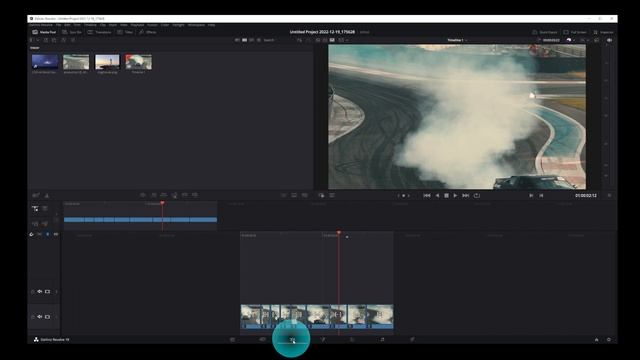Toggle video enable on upper track
640x360 pixels.
pyautogui.click(x=47, y=291)
